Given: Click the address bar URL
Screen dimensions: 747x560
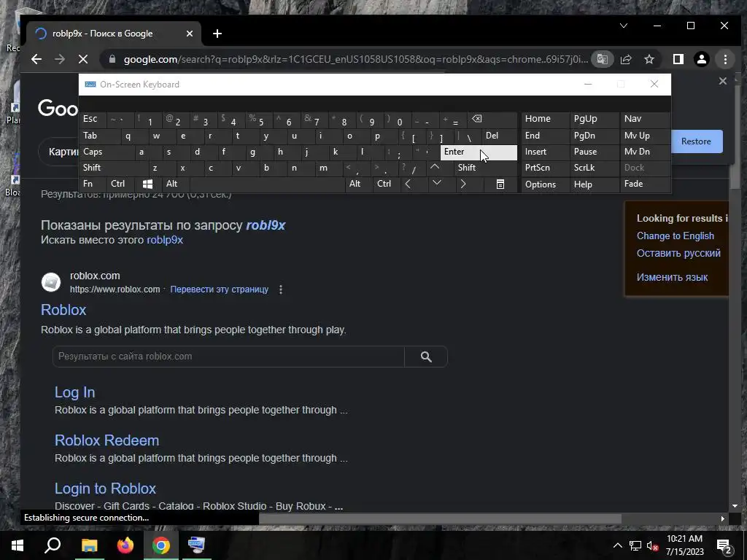Looking at the screenshot, I should pyautogui.click(x=355, y=60).
